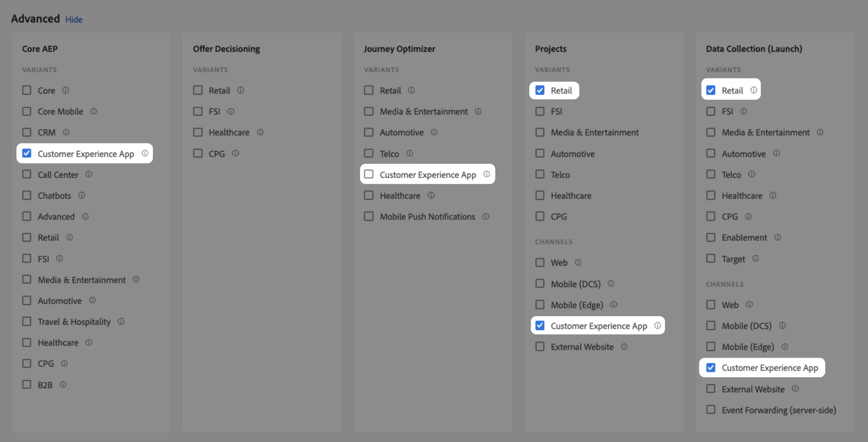
Task: Check the Core variant checkbox
Action: 27,90
